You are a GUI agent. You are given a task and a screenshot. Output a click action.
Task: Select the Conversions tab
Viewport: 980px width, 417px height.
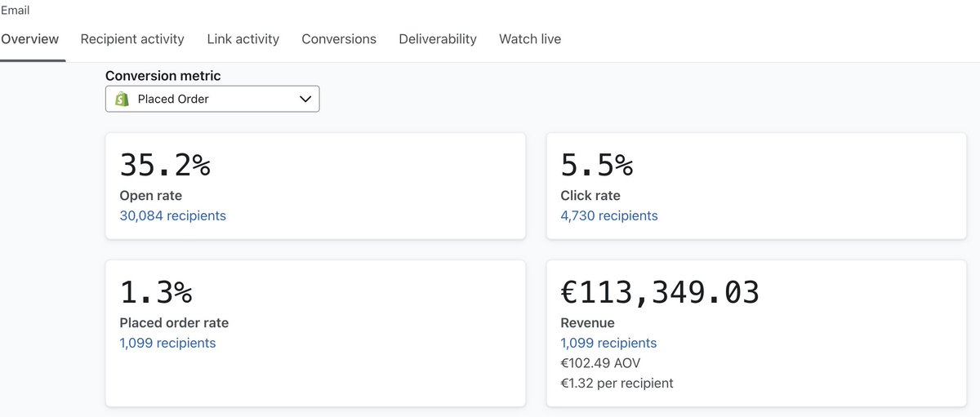click(x=339, y=38)
